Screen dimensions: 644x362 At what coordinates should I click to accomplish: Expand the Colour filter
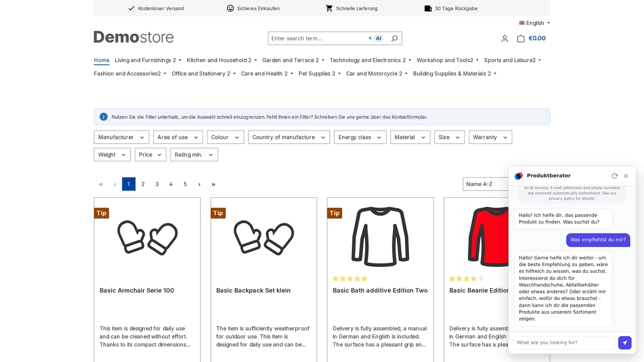(225, 137)
